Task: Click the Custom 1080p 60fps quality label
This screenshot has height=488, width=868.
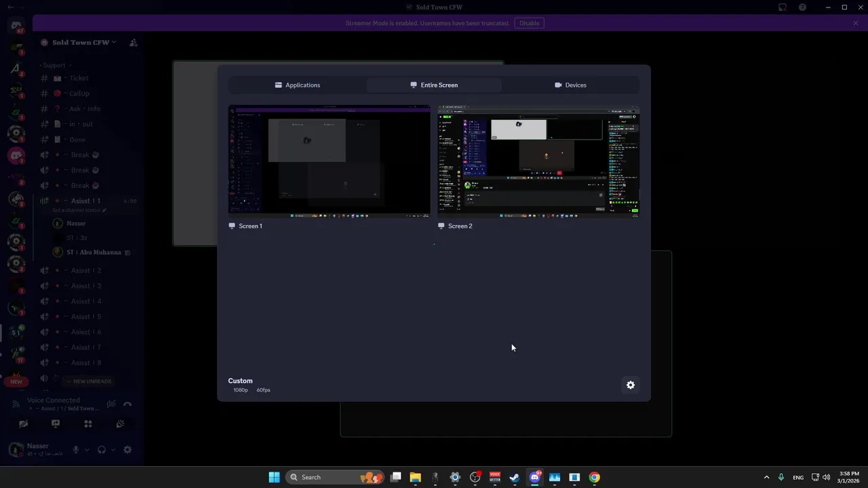Action: point(249,385)
